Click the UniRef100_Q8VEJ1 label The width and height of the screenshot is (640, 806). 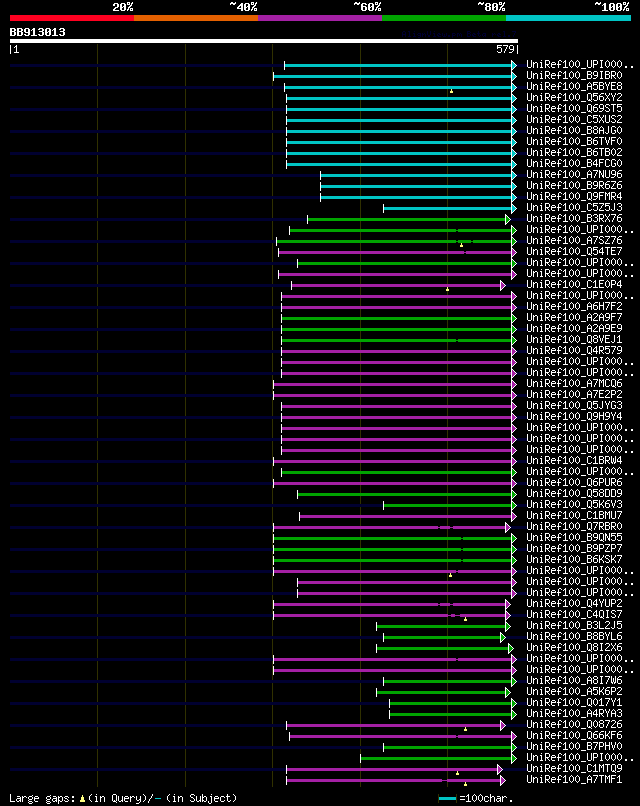(574, 340)
